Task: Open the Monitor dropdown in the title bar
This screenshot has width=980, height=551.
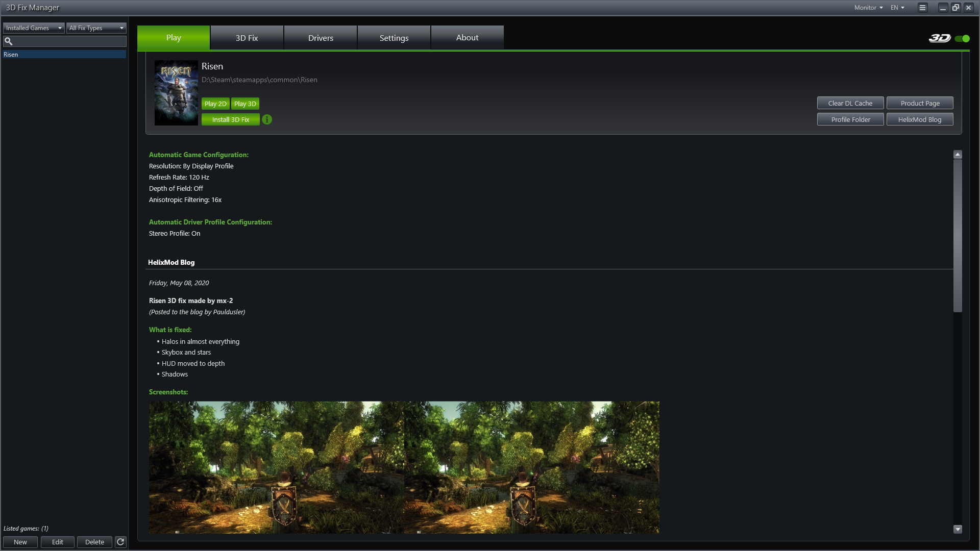Action: pos(868,8)
